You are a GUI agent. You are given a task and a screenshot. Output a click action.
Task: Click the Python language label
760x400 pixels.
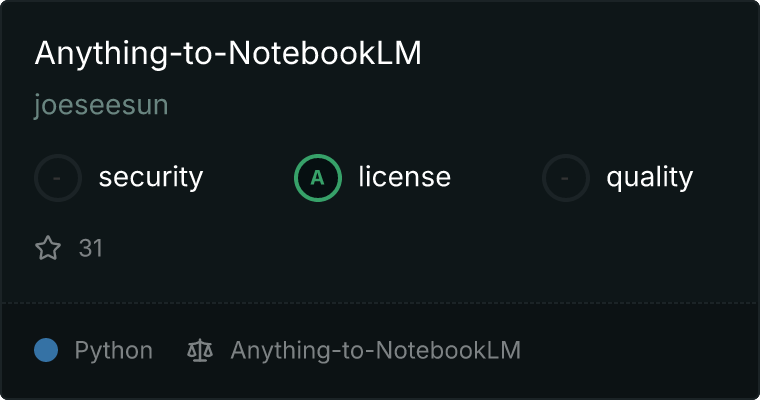(x=113, y=351)
